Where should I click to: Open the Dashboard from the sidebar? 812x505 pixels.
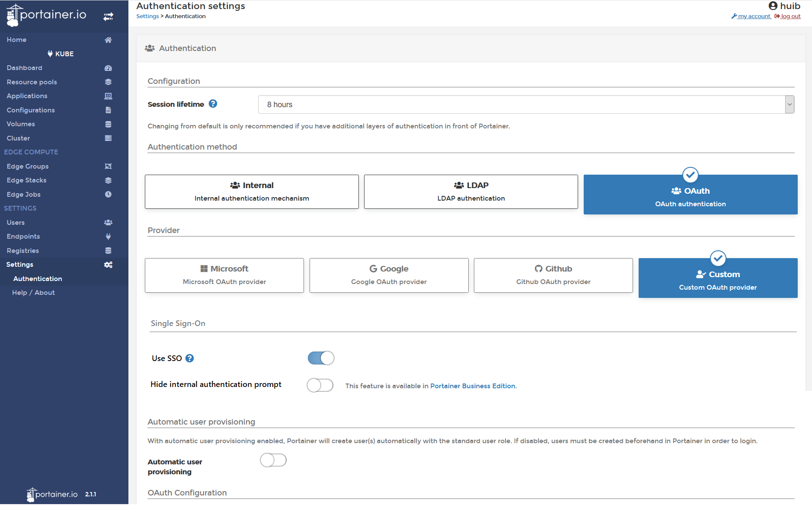24,67
